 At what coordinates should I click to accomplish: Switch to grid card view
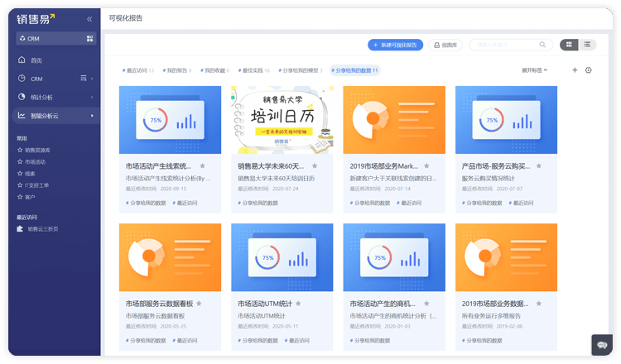[569, 45]
